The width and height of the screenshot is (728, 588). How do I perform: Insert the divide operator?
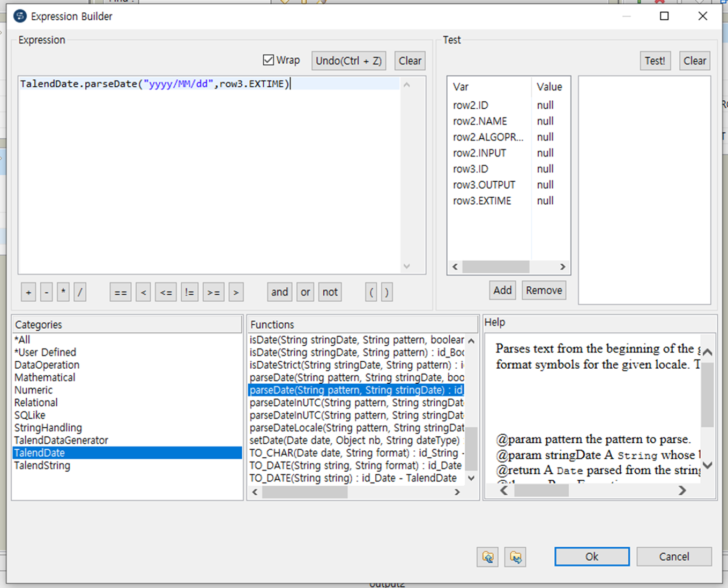click(80, 292)
